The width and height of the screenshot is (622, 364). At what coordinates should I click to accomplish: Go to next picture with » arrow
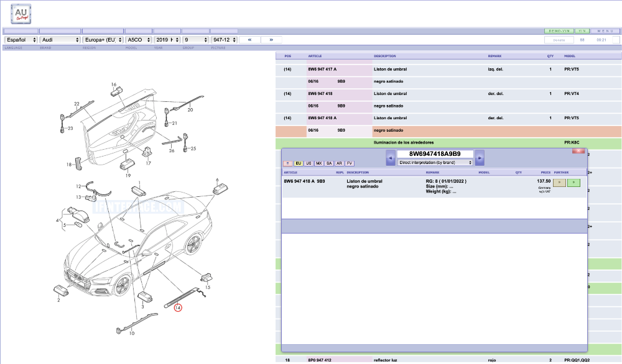point(271,40)
